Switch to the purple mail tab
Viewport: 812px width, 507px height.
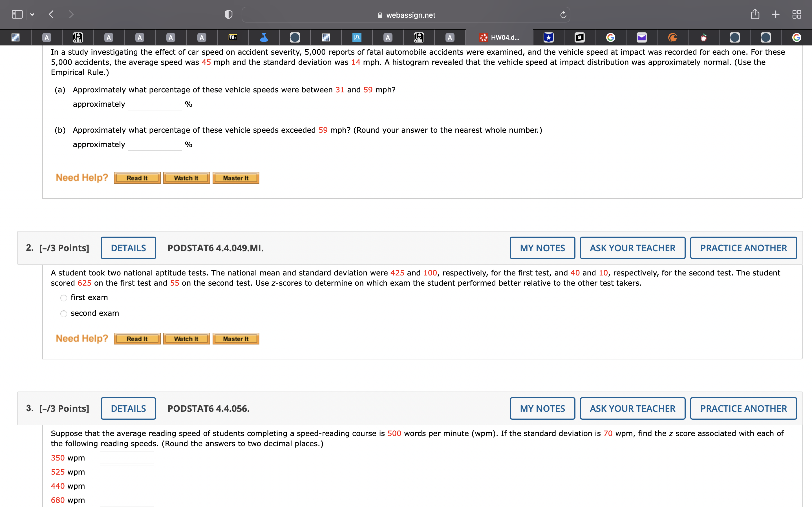641,37
